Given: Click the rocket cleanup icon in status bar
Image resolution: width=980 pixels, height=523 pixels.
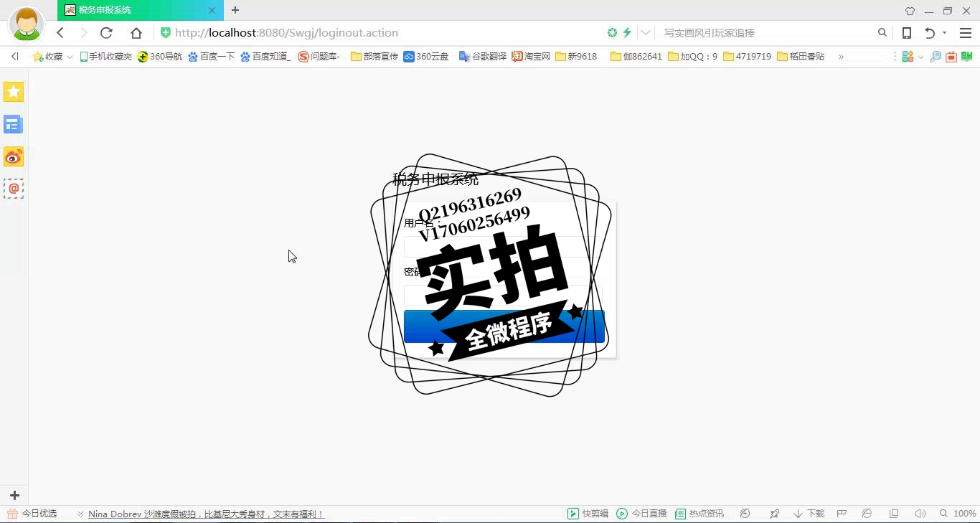Looking at the screenshot, I should point(775,514).
